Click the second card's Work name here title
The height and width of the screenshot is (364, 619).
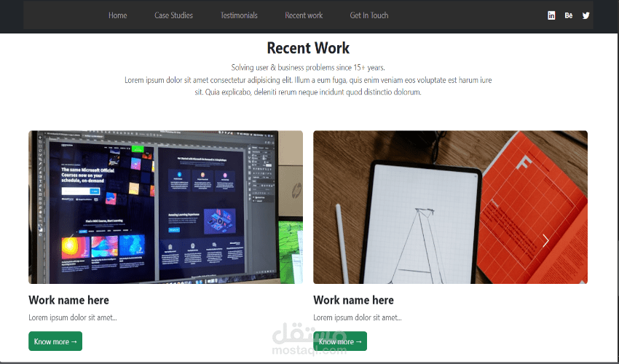click(x=353, y=300)
